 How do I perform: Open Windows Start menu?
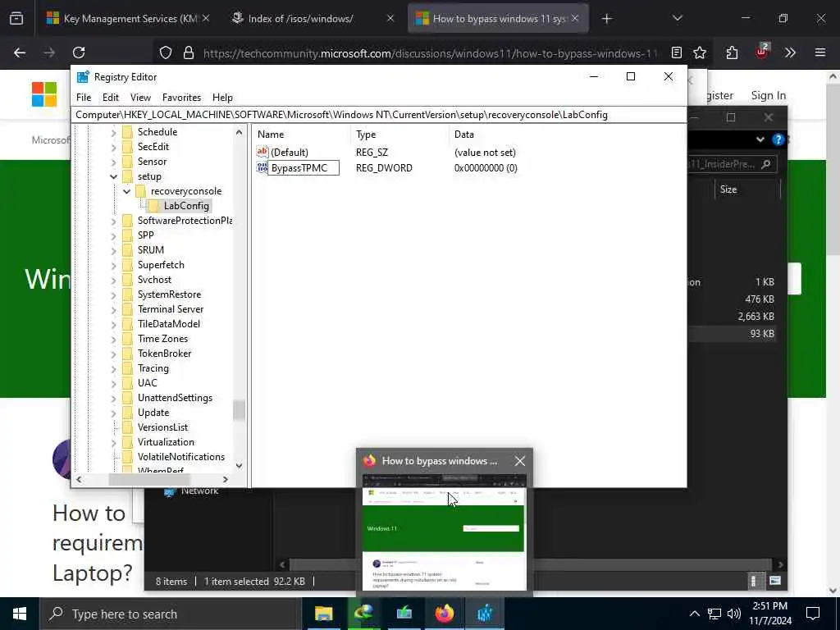click(20, 614)
